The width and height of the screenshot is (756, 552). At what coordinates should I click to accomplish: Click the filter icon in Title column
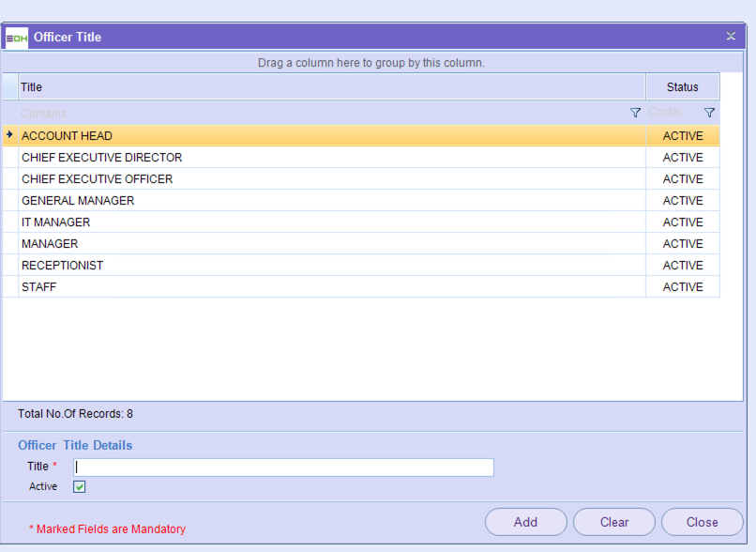[635, 113]
